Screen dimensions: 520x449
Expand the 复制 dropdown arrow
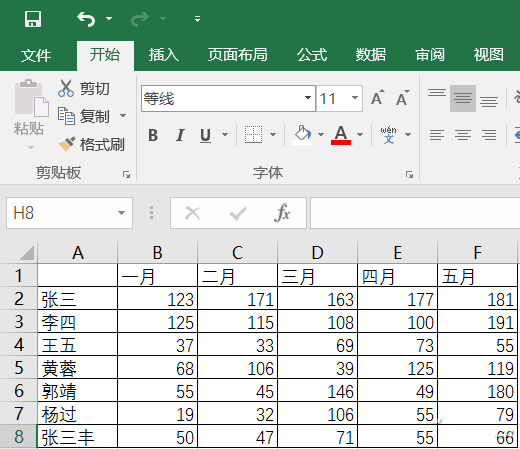point(123,116)
